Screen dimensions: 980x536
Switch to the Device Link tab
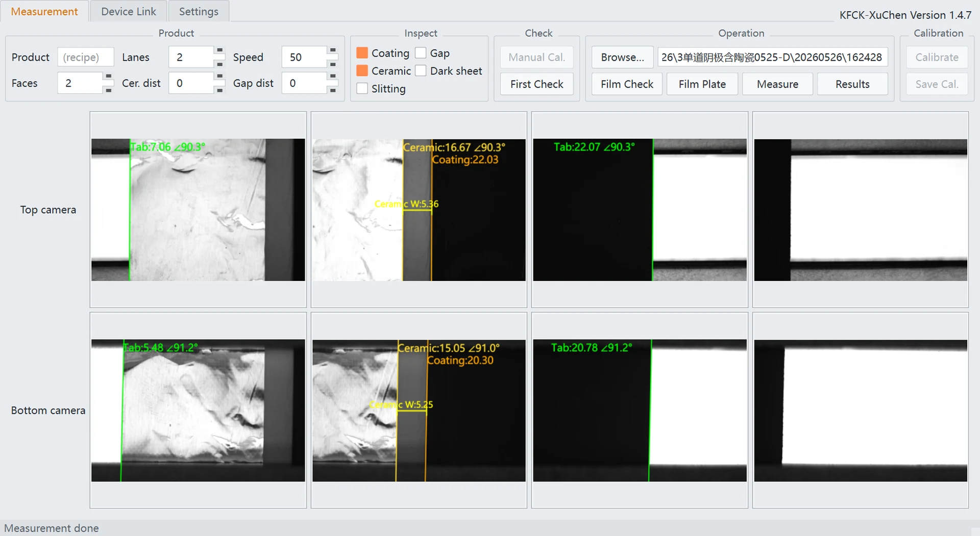[x=128, y=11]
